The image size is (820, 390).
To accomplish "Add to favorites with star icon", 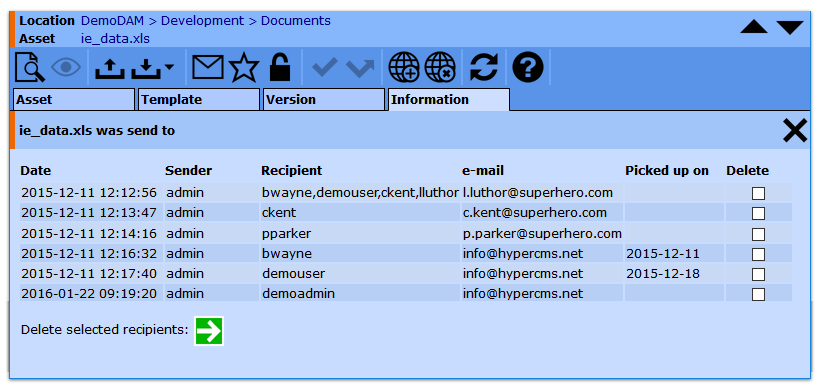I will coord(244,67).
